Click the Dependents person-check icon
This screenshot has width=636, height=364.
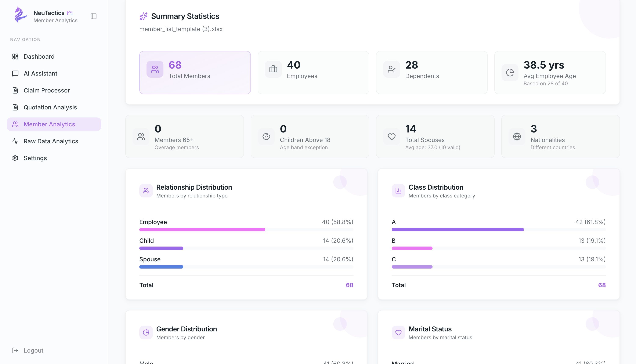(x=391, y=69)
